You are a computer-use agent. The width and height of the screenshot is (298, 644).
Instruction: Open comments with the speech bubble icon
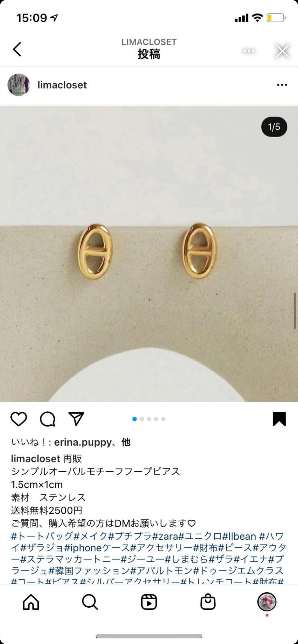coord(48,419)
